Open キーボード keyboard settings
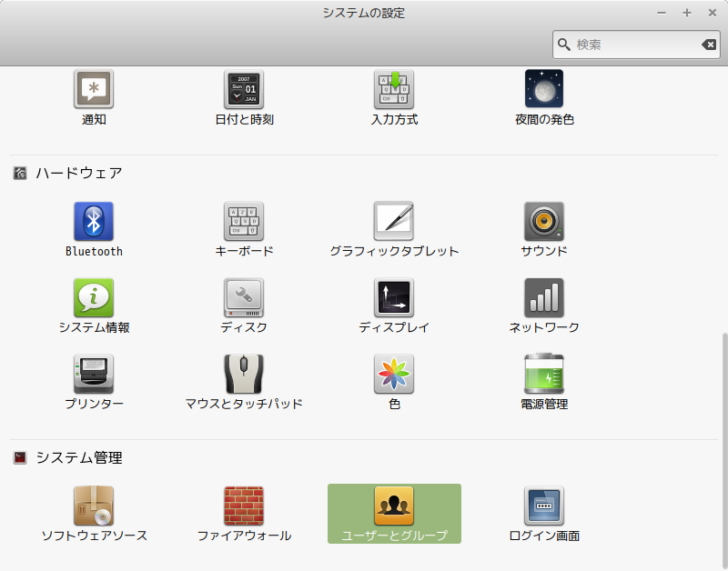 point(244,230)
